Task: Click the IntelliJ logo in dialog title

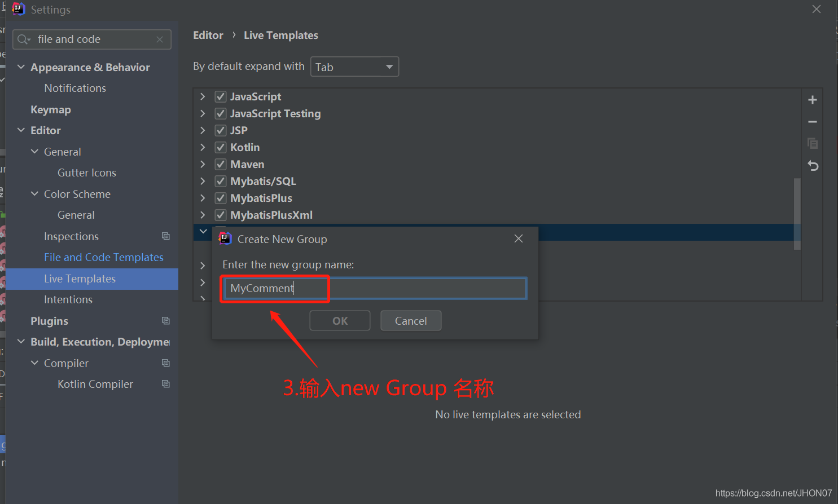Action: click(x=225, y=238)
